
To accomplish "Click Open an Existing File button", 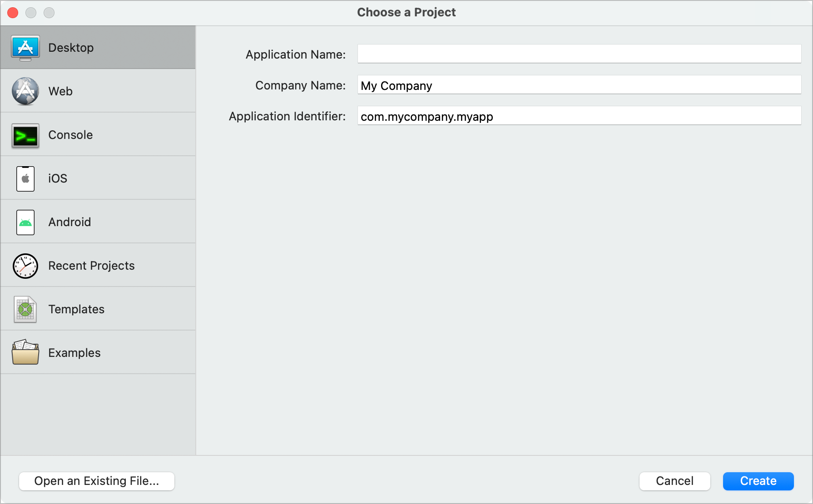I will 97,481.
